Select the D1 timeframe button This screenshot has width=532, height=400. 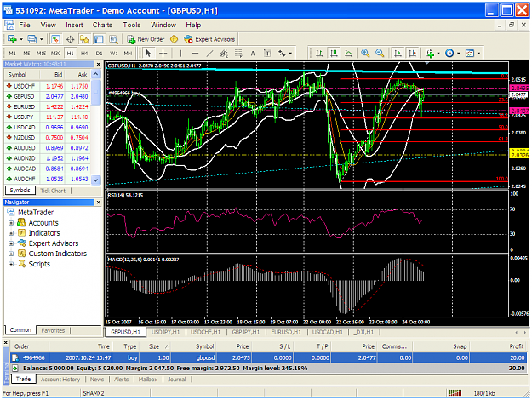99,54
